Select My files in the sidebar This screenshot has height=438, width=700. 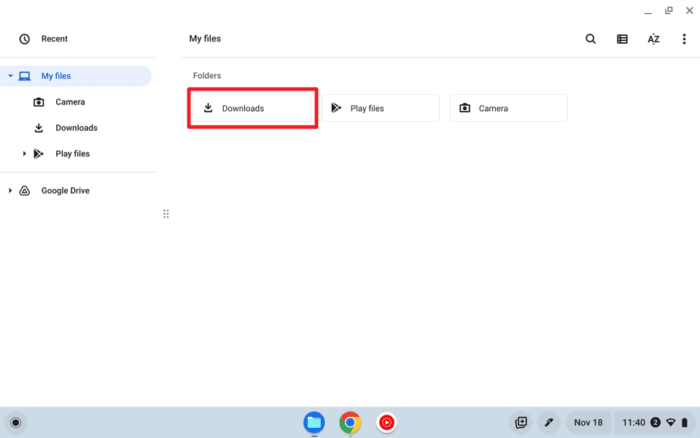[76, 76]
